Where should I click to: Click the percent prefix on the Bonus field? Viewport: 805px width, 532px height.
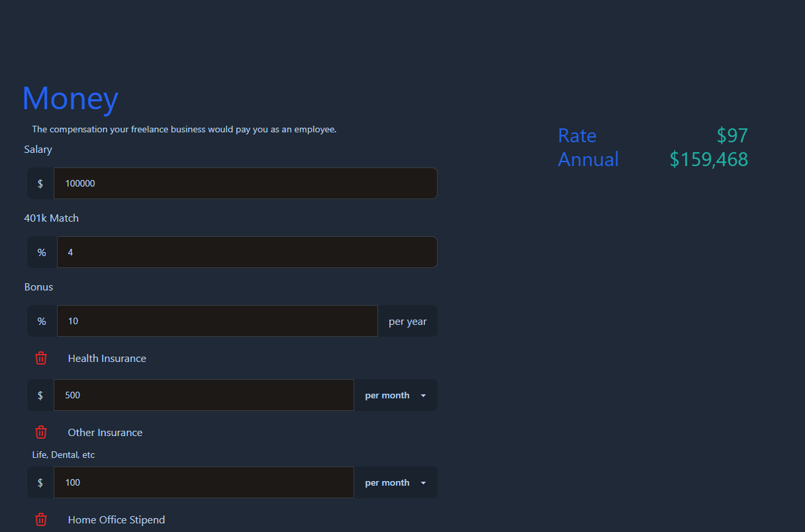(41, 321)
